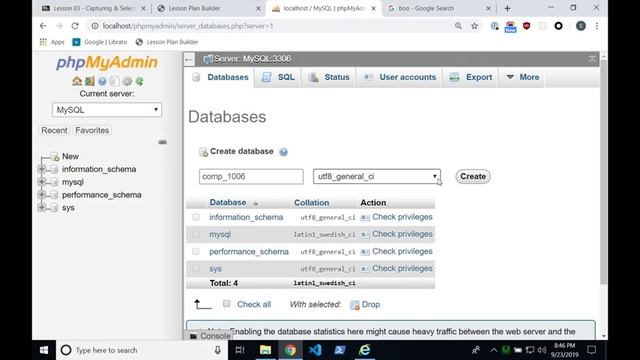Image resolution: width=640 pixels, height=360 pixels.
Task: Select information_schema row checkbox
Action: point(196,217)
